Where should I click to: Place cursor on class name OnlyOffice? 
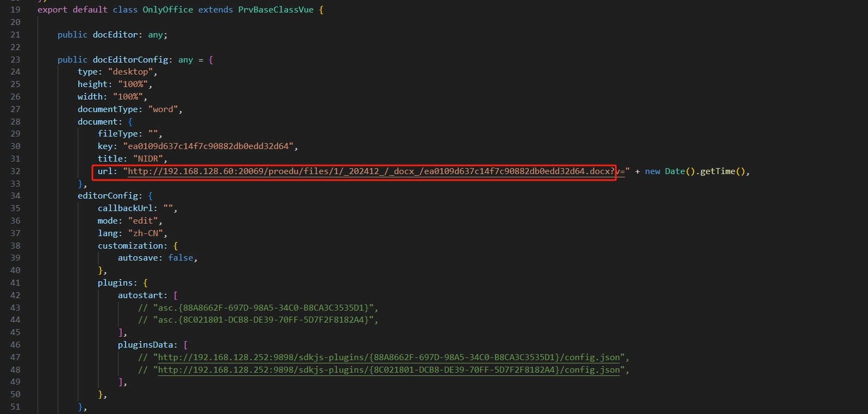[167, 10]
